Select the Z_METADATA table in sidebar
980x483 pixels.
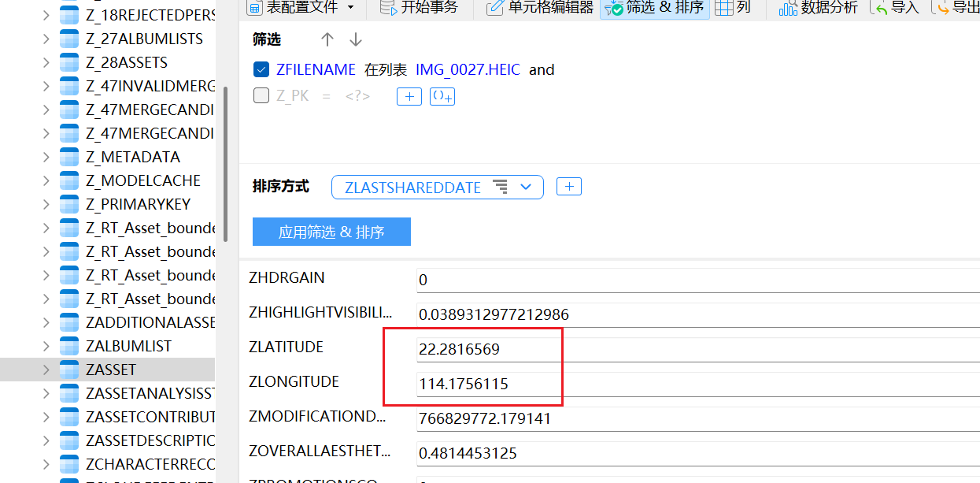132,157
